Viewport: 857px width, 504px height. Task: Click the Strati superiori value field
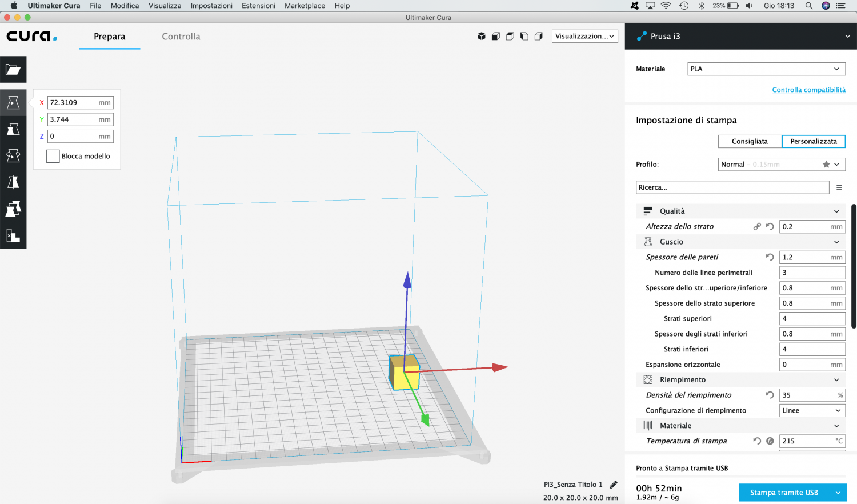(x=812, y=319)
